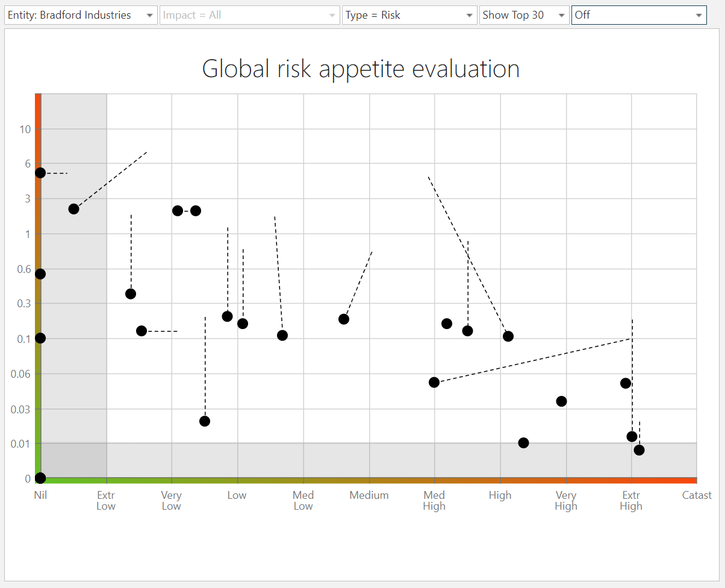Click the Catast label on the x-axis
725x588 pixels.
(697, 495)
